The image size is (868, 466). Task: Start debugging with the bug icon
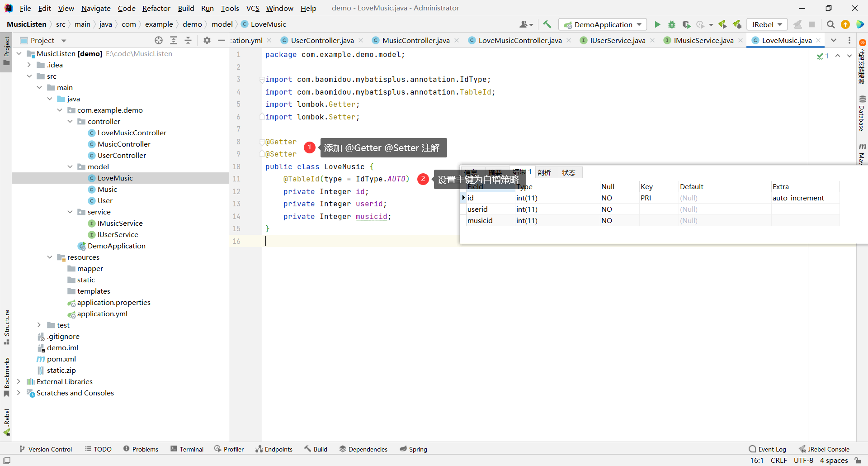coord(672,24)
